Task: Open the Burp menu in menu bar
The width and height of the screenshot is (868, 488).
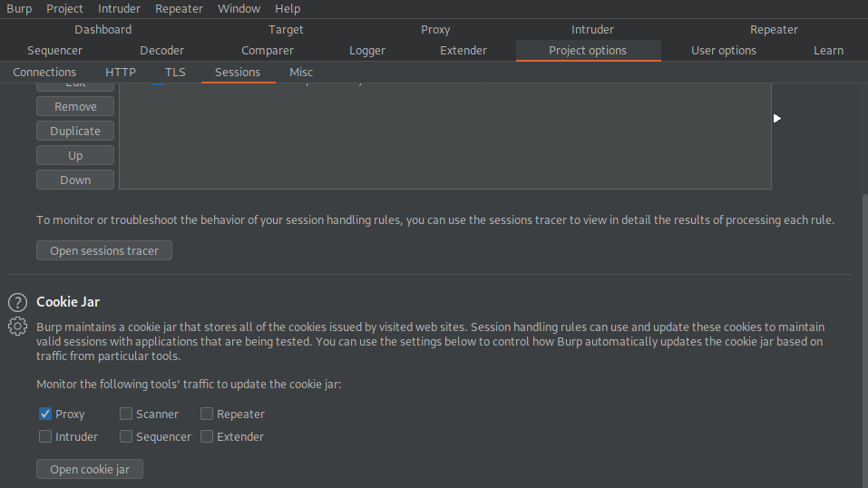Action: (19, 8)
